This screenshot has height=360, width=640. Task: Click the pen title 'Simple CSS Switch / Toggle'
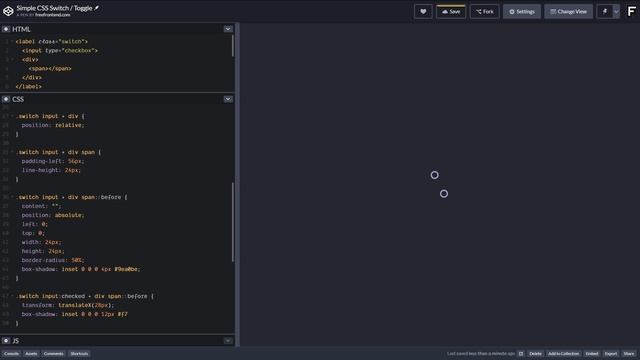(54, 8)
